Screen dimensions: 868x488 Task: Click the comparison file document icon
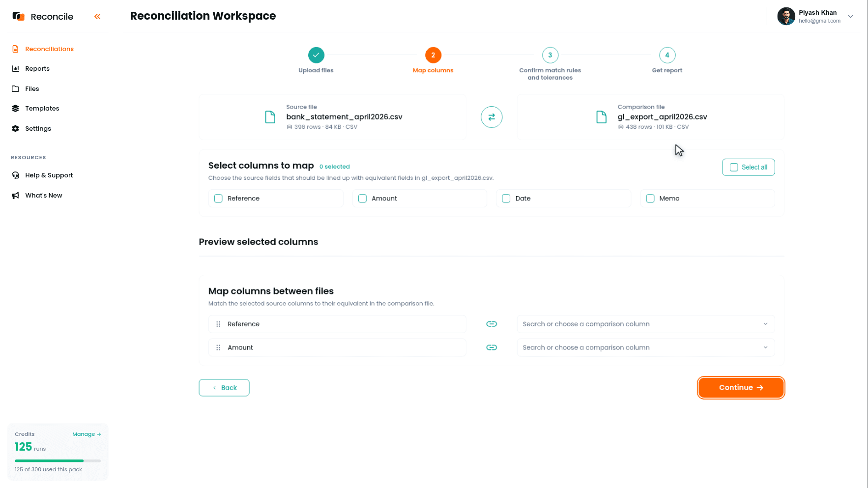coord(602,117)
